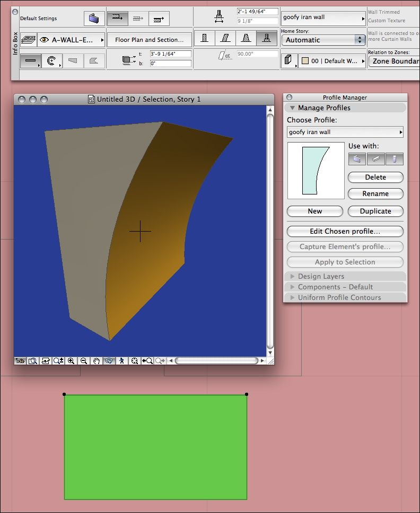Viewport: 420px width, 513px height.
Task: Toggle Use with column button
Action: coord(395,158)
